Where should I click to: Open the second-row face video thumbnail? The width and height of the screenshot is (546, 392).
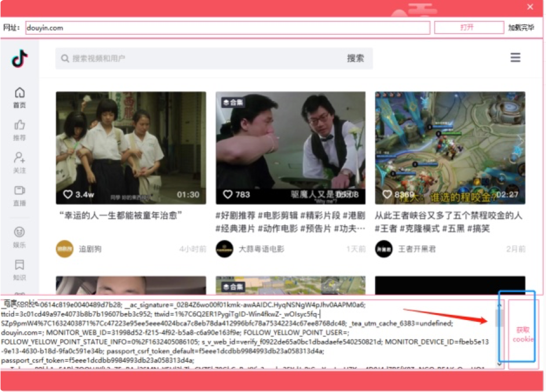131,285
